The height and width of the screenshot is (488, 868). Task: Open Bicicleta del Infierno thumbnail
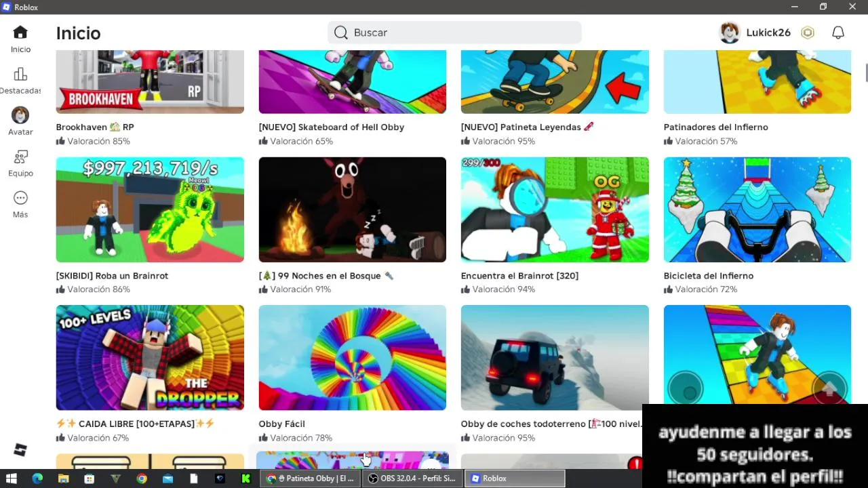757,209
